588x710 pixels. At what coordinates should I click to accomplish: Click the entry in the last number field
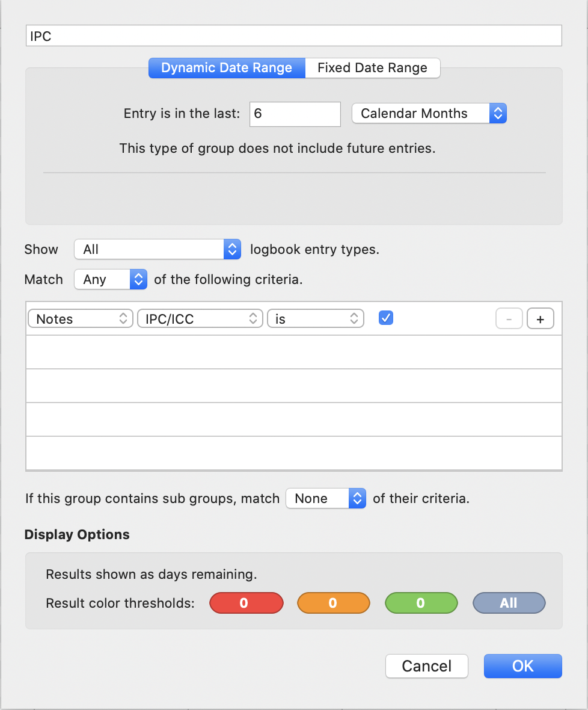point(295,114)
